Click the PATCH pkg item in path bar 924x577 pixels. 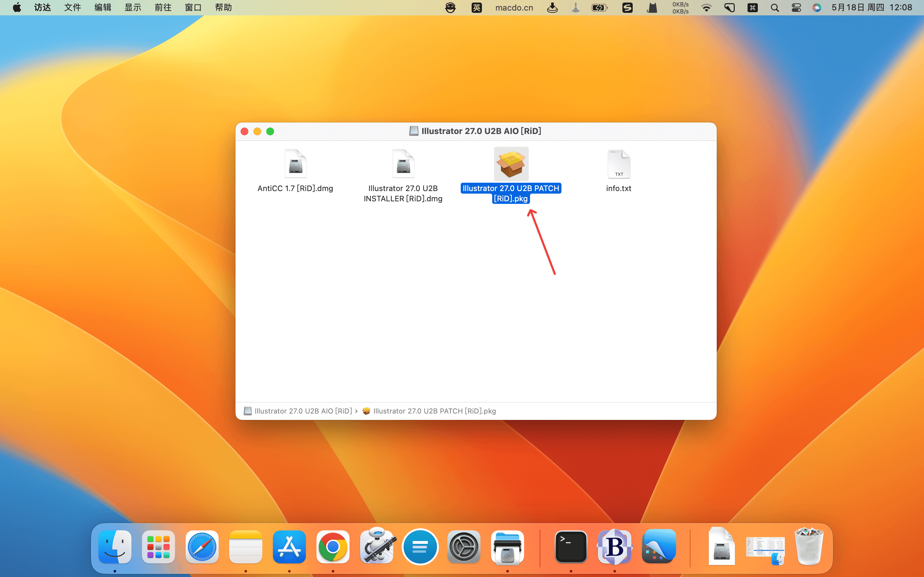coord(434,411)
